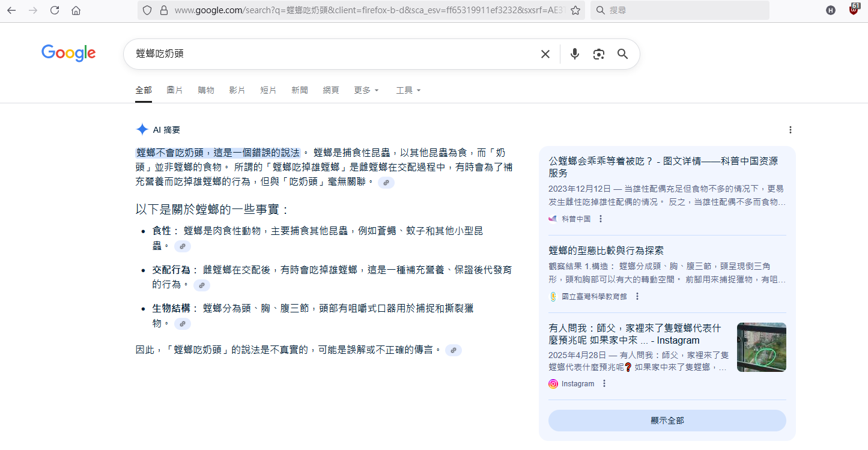
Task: Click the Google logo
Action: coord(68,53)
